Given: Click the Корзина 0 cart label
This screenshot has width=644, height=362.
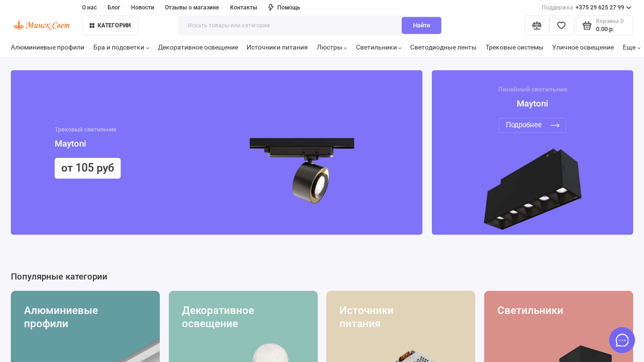Looking at the screenshot, I should tap(610, 21).
